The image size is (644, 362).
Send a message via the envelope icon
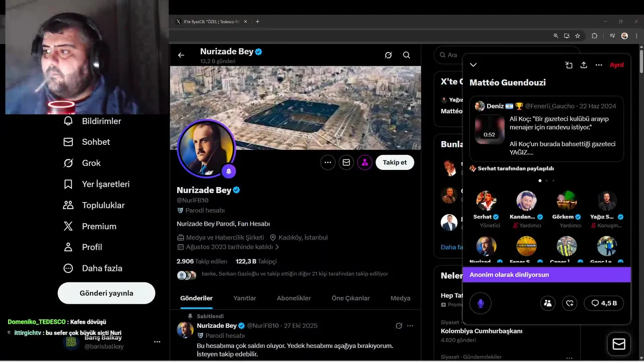coord(346,162)
